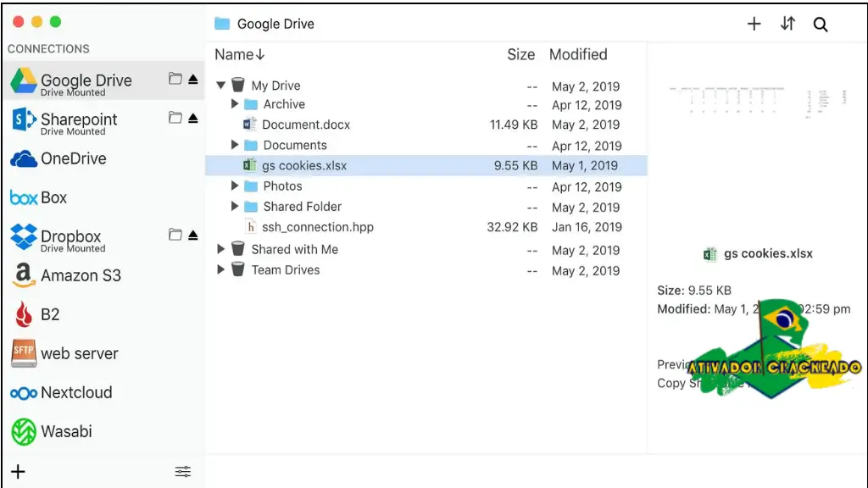Expand the Archive folder
This screenshot has height=488, width=868.
[235, 103]
